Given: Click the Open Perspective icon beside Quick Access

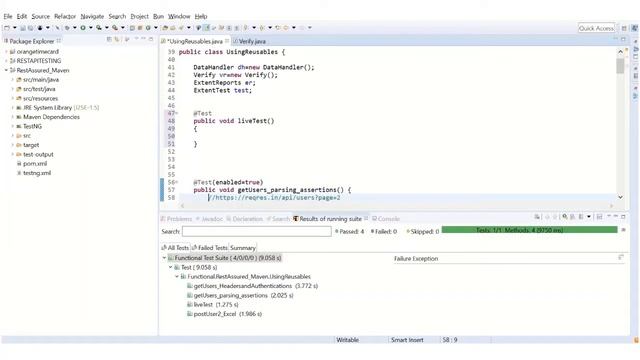Looking at the screenshot, I should click(x=624, y=28).
